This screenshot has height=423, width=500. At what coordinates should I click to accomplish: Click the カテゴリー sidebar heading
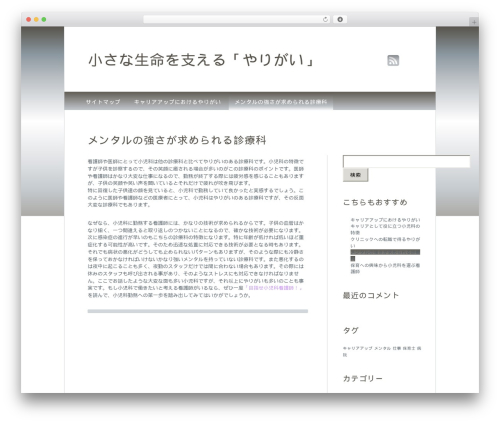[x=363, y=379]
